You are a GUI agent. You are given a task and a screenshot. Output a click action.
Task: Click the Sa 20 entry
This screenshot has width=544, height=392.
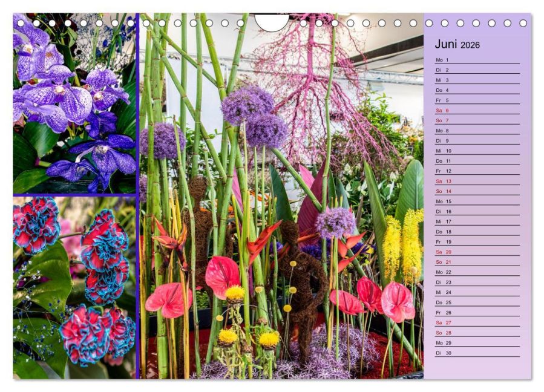[x=477, y=252]
